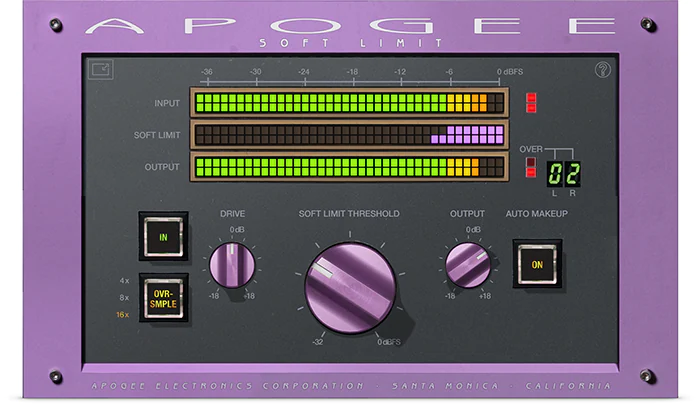This screenshot has width=700, height=404.
Task: Click the SOFT LIMIT THRESHOLD label
Action: [x=349, y=214]
